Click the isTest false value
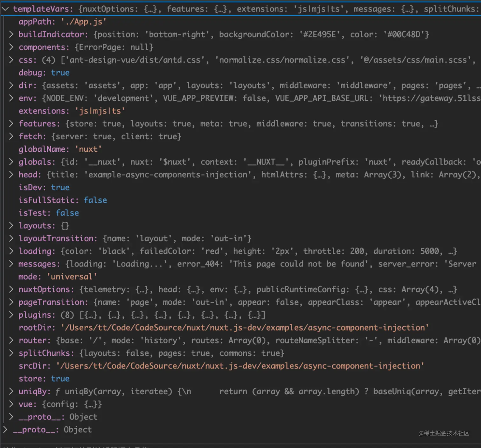Screen dimensions: 481x448 click(67, 213)
